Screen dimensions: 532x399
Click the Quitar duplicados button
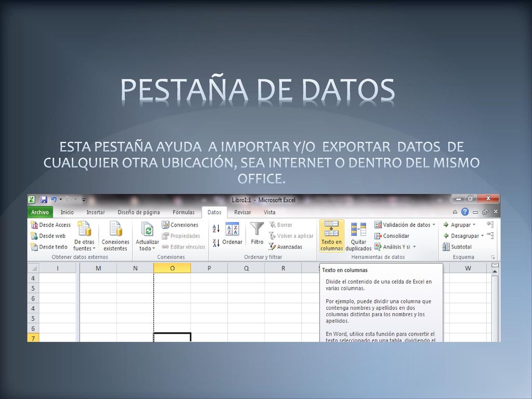click(358, 236)
